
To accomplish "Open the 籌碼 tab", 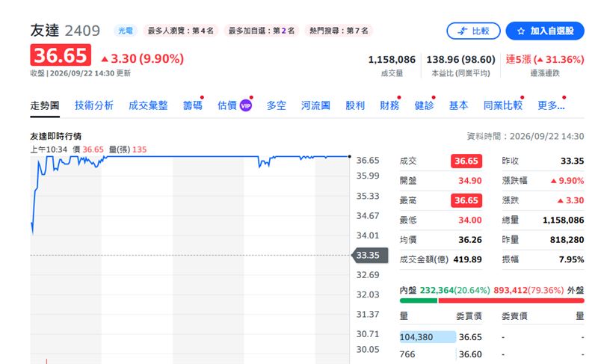I will point(193,105).
